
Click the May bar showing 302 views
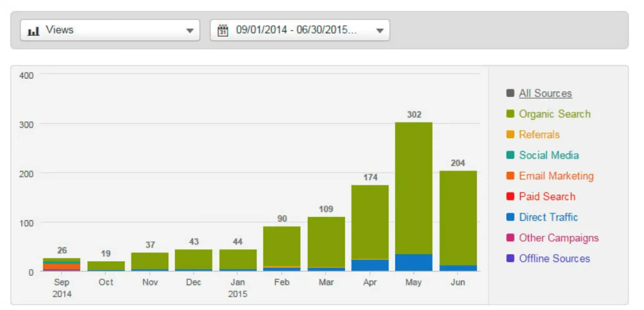pos(413,187)
